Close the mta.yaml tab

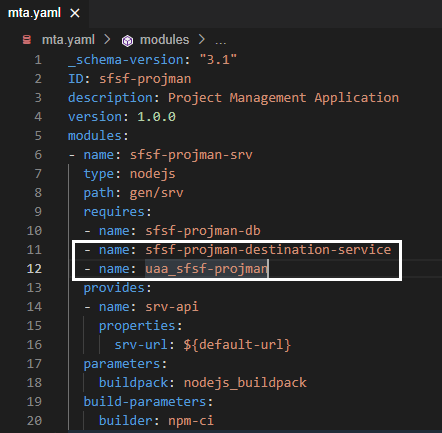coord(75,13)
